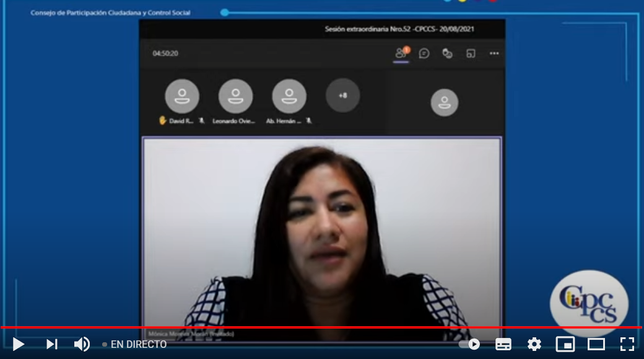Viewport: 644px width, 359px height.
Task: Mute the video volume
Action: point(82,344)
